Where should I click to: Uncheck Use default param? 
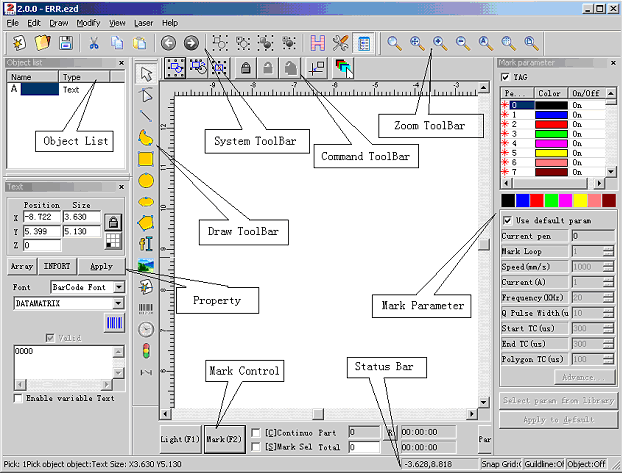(x=508, y=220)
